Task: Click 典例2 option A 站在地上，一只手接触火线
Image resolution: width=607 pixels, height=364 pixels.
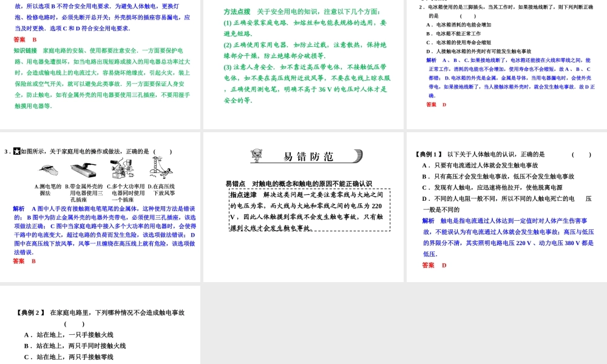Action: click(69, 335)
